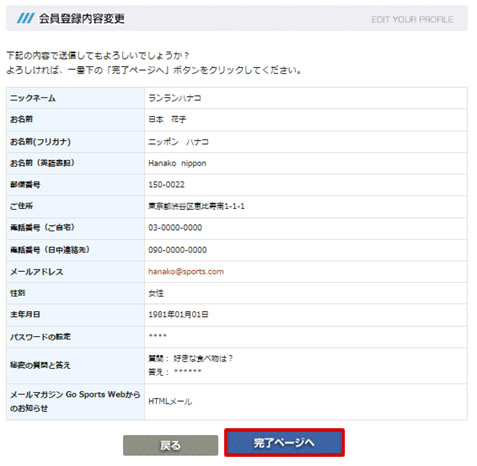The image size is (477, 466).
Task: Click the gender value 女性
Action: (x=156, y=293)
